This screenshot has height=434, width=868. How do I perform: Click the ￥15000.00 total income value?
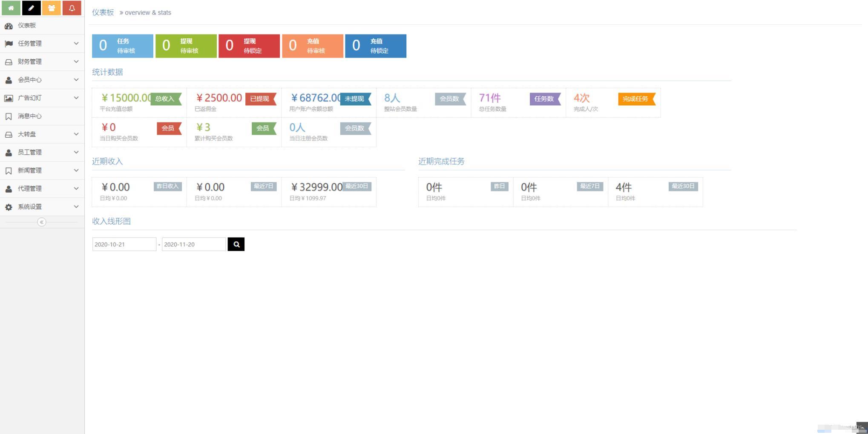pyautogui.click(x=126, y=98)
